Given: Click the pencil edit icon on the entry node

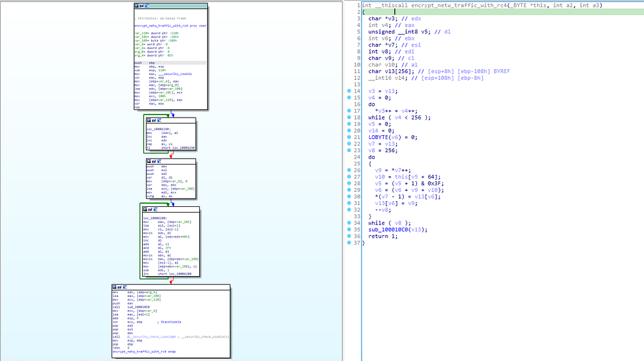Looking at the screenshot, I should [x=142, y=6].
